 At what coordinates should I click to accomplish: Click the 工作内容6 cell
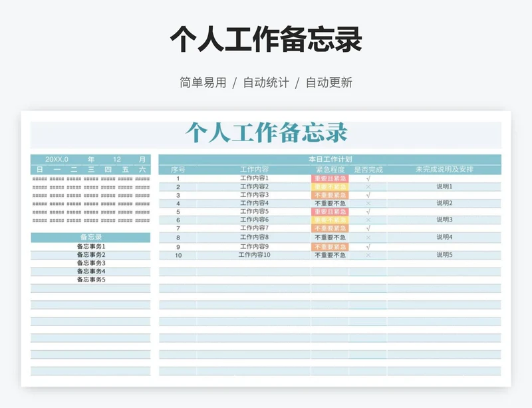(x=254, y=220)
